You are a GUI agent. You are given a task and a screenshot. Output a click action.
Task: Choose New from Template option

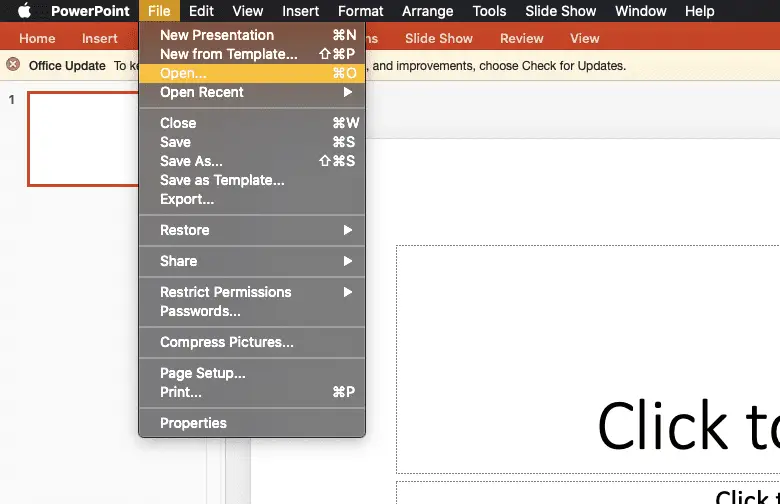[x=252, y=54]
